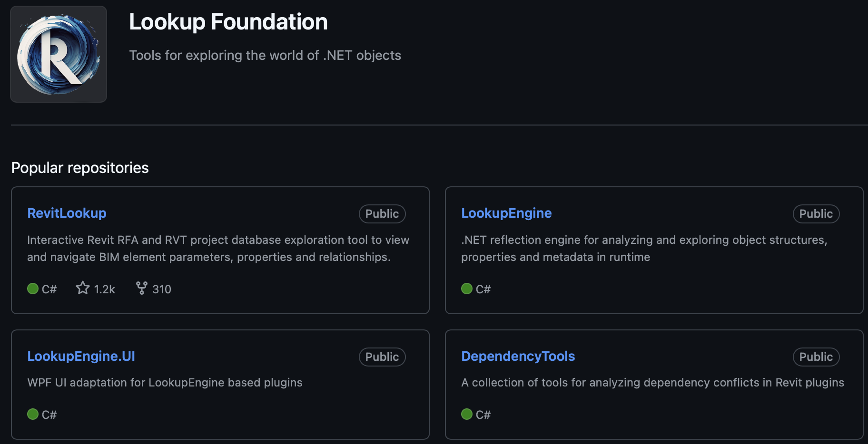Click the Public label on DependencyTools
868x444 pixels.
tap(815, 357)
